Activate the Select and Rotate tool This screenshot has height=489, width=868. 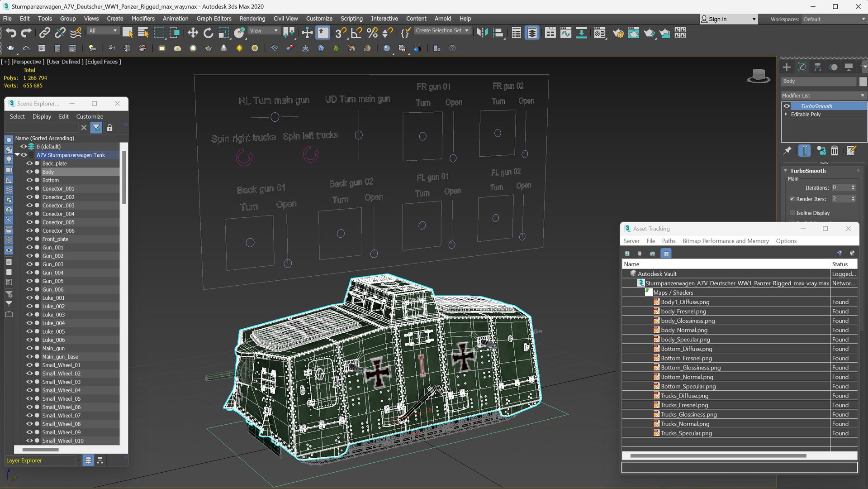point(208,33)
